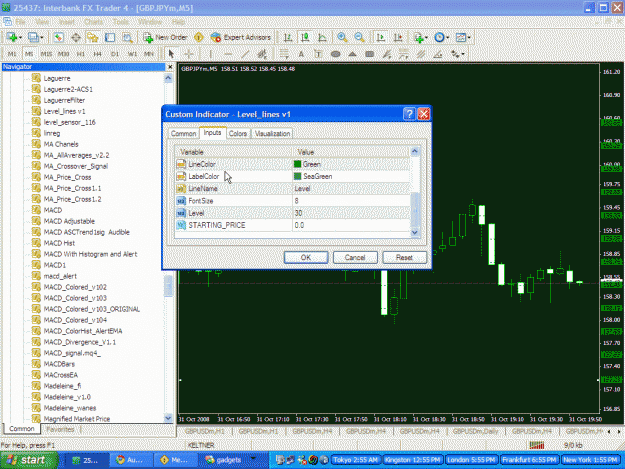
Task: Switch to H4 timeframe
Action: coord(98,54)
